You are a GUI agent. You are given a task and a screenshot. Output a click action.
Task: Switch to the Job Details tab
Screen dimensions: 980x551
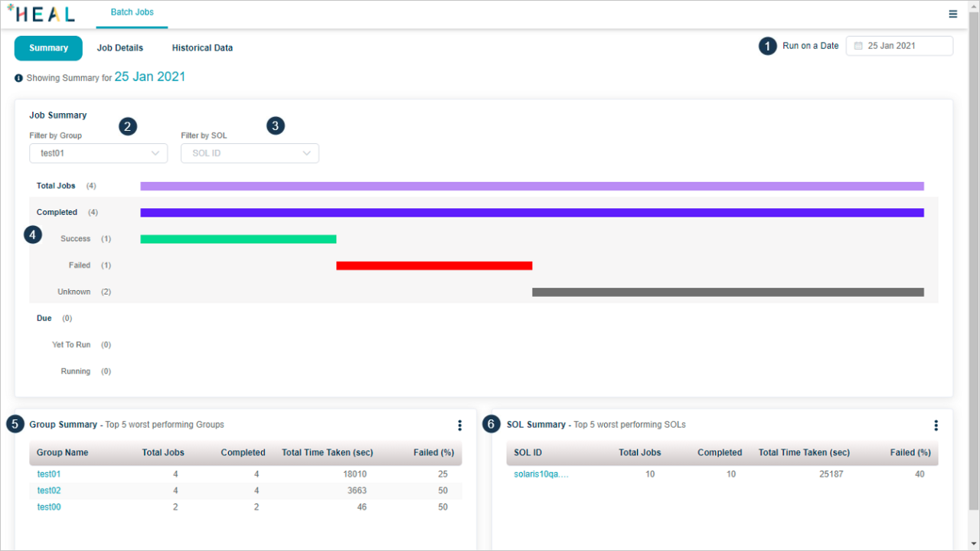(x=119, y=47)
